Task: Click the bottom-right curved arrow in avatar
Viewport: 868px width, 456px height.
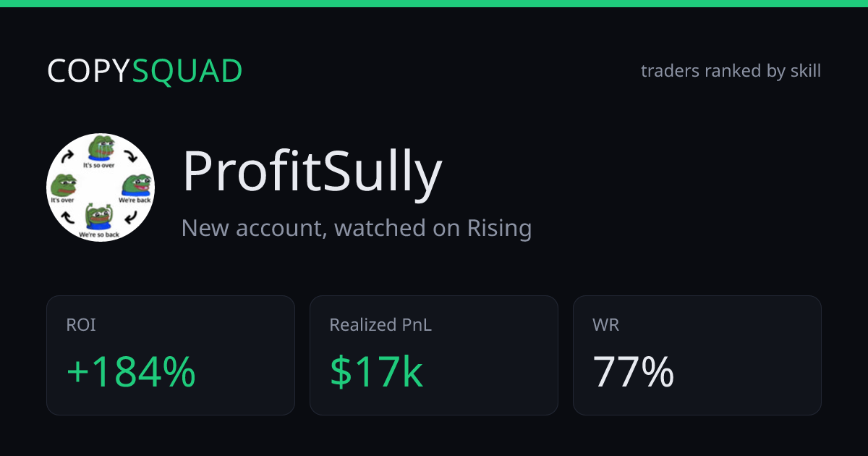Action: [131, 217]
